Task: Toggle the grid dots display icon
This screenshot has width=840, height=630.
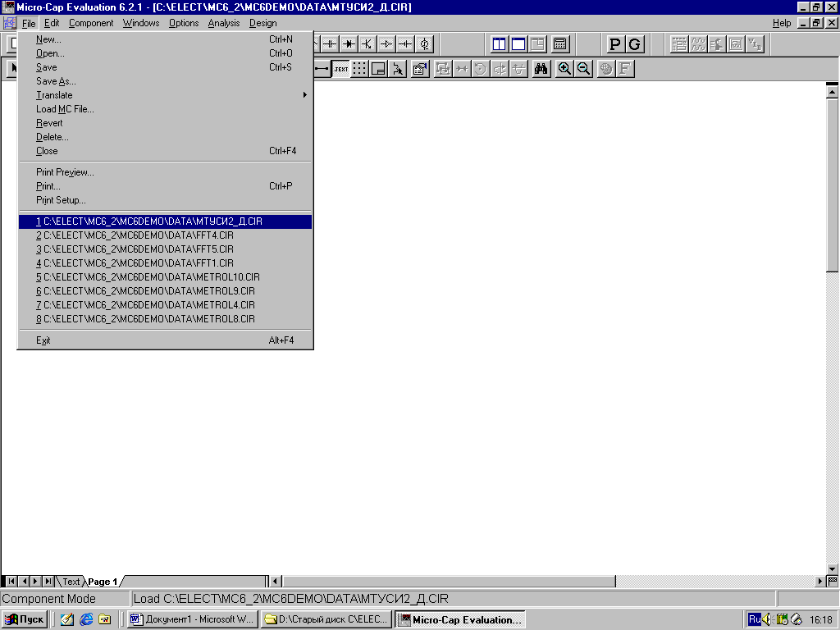Action: point(359,69)
